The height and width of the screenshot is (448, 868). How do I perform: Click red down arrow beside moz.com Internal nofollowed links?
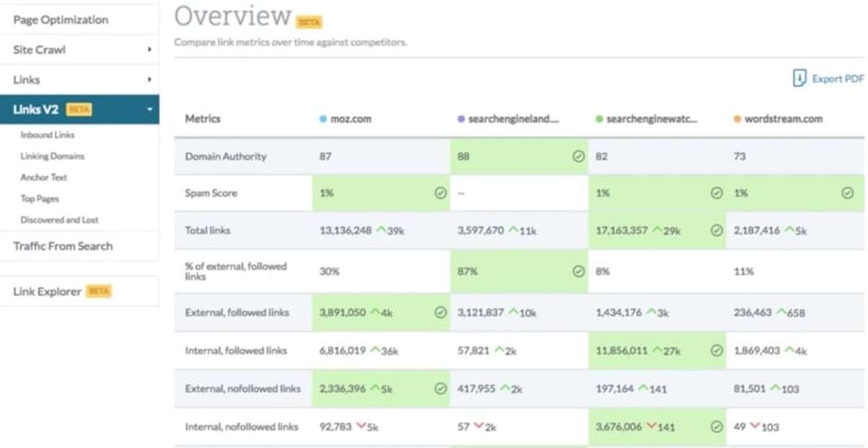(x=361, y=427)
